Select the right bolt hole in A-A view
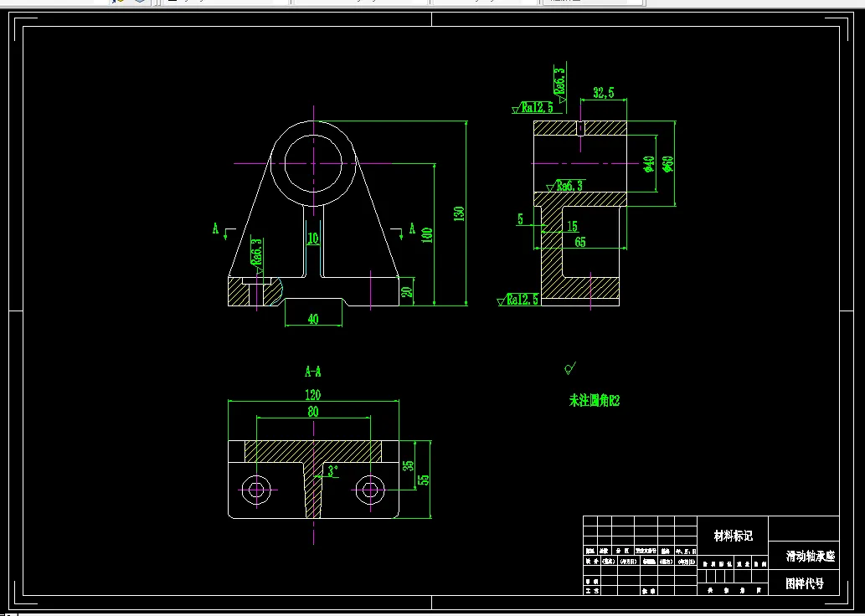The image size is (865, 616). pyautogui.click(x=370, y=489)
